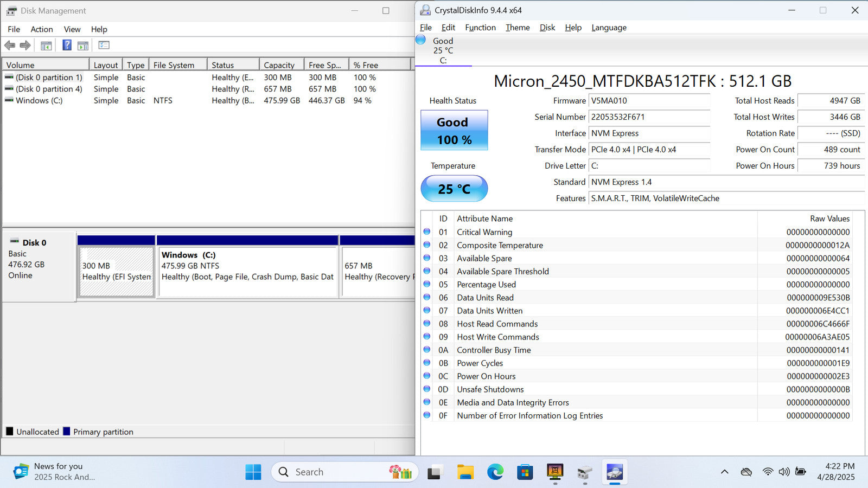
Task: Select the Windows (C:) partition block
Action: point(247,271)
